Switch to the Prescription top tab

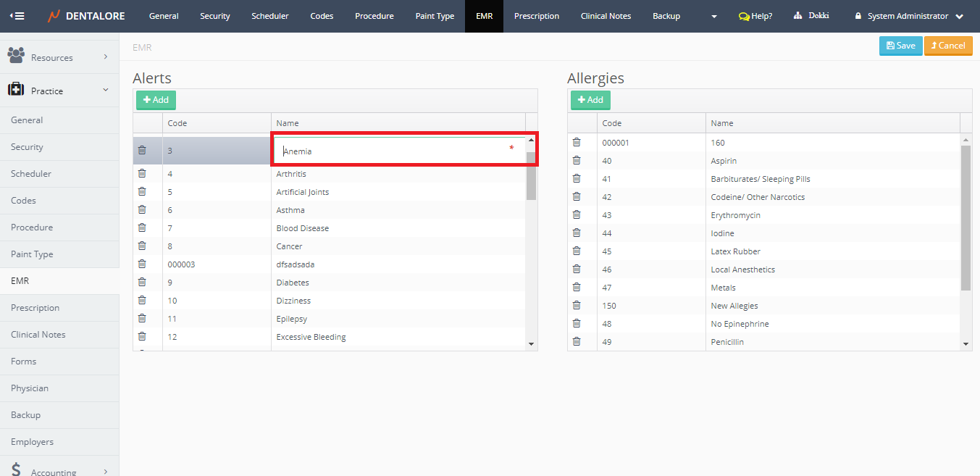click(x=536, y=16)
